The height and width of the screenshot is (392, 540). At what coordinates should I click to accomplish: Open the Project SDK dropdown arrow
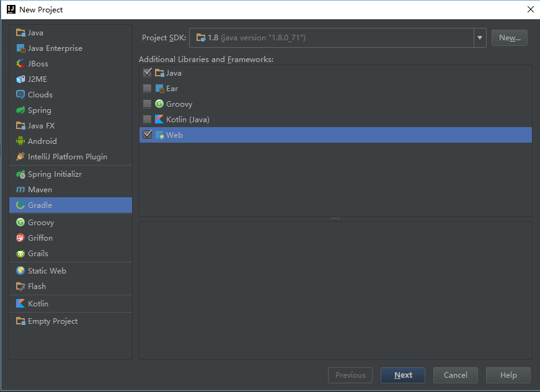coord(480,38)
